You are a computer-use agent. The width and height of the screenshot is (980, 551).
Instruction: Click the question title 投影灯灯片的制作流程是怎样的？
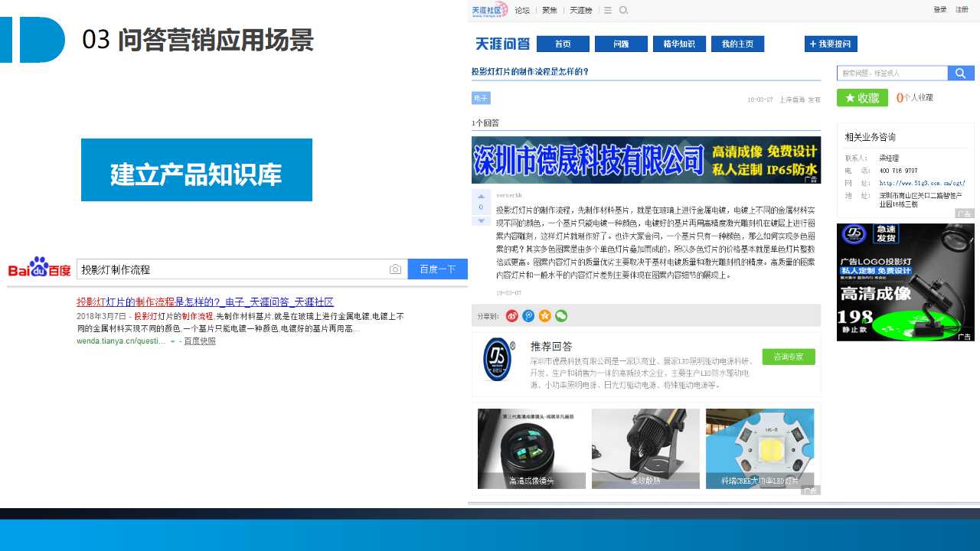click(530, 71)
